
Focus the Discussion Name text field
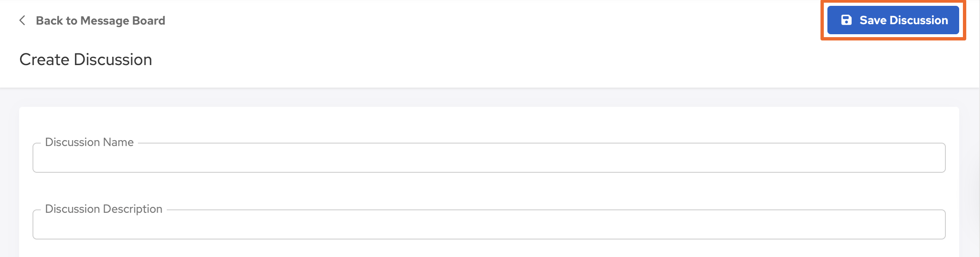489,158
